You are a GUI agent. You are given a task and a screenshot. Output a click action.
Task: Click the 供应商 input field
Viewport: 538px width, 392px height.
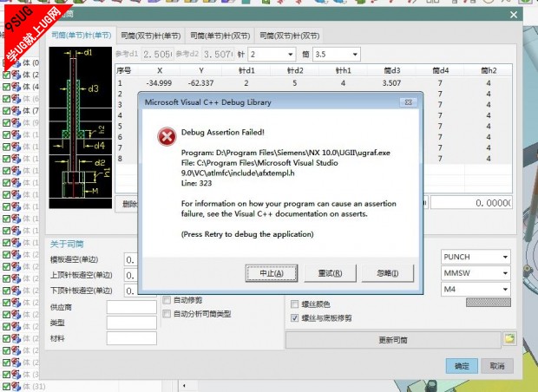[x=131, y=307]
